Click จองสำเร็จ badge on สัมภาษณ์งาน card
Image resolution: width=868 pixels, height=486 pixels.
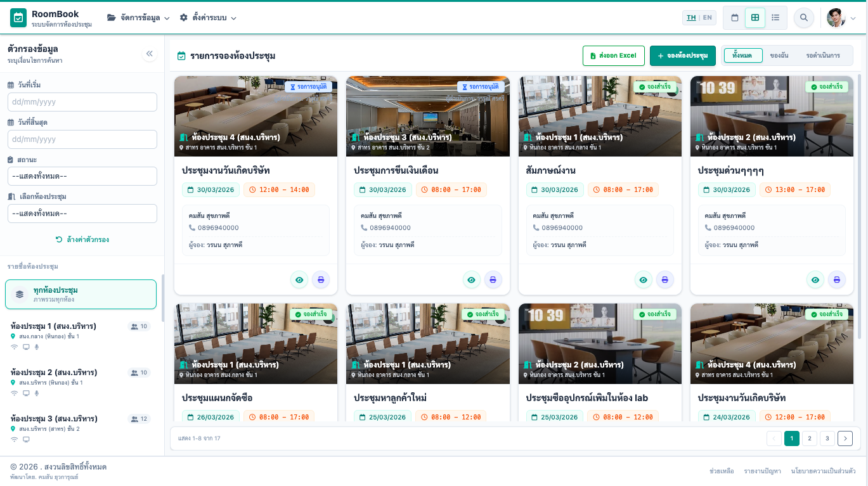pyautogui.click(x=655, y=87)
